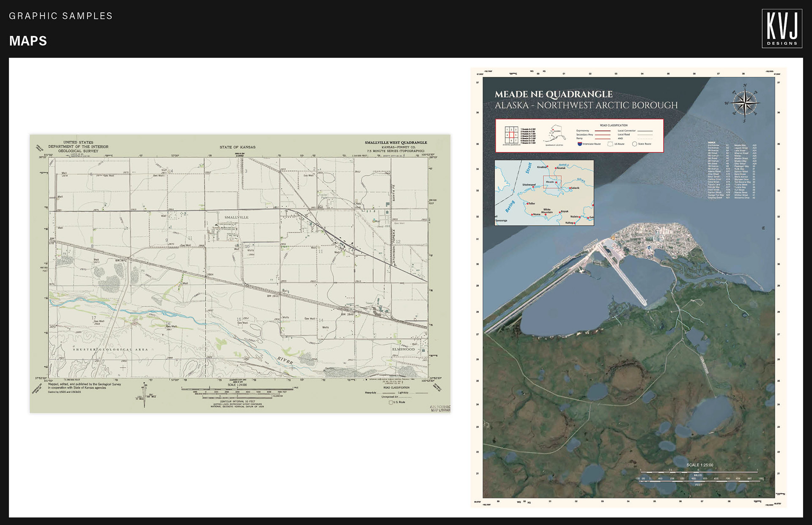This screenshot has height=525, width=812.
Task: Click the street index list on Alaska map
Action: pyautogui.click(x=732, y=171)
